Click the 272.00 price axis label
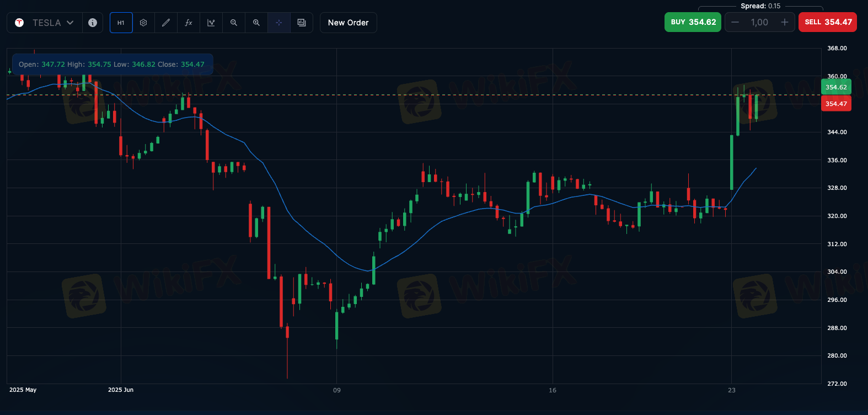 pyautogui.click(x=837, y=384)
